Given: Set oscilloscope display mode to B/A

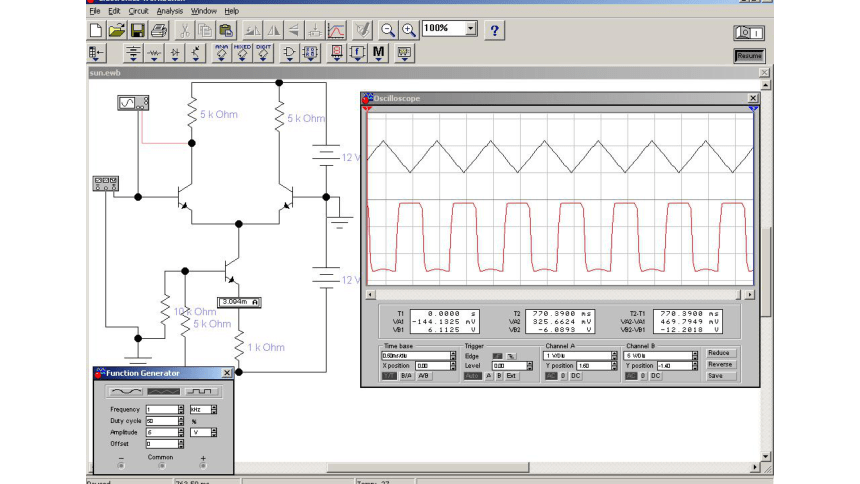Looking at the screenshot, I should 406,376.
